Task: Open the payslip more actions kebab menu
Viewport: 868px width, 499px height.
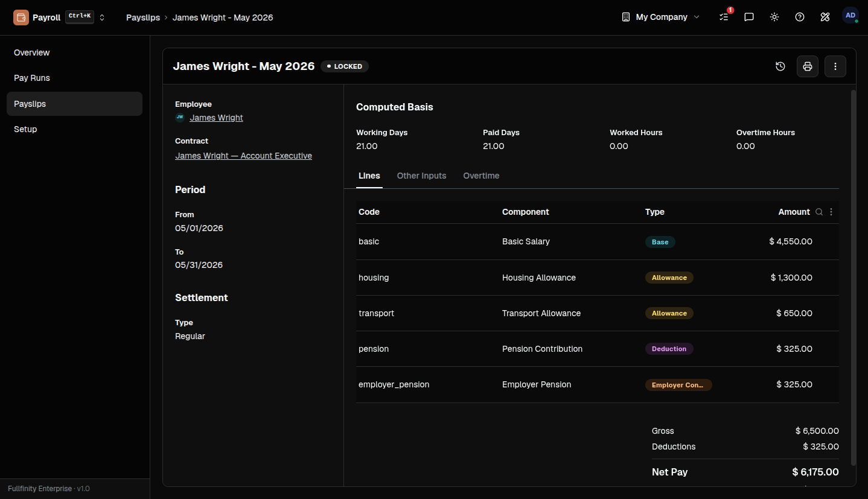Action: 835,66
